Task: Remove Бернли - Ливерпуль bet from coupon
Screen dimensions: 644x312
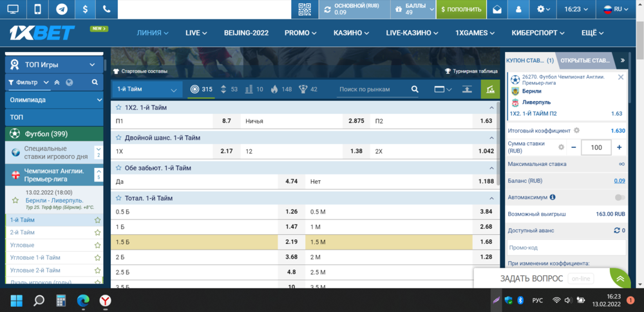Action: 621,77
